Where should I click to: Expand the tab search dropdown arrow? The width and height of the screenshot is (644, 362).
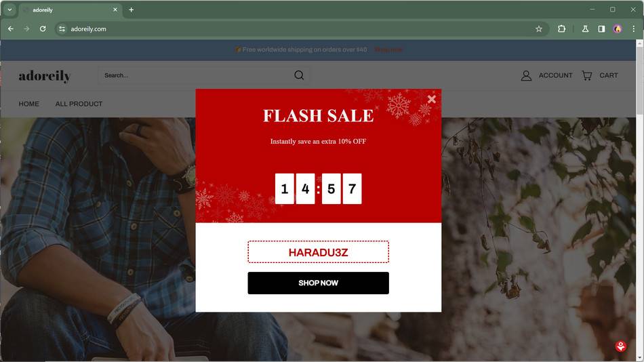tap(9, 9)
